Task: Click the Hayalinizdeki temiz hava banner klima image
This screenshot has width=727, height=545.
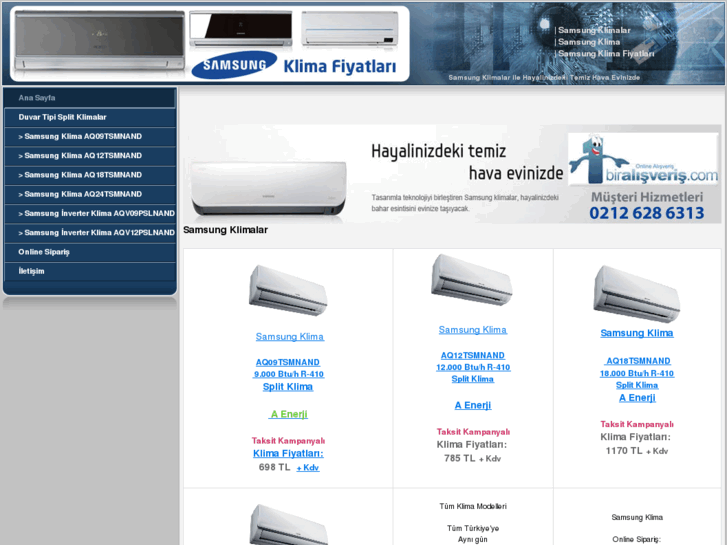Action: click(268, 188)
